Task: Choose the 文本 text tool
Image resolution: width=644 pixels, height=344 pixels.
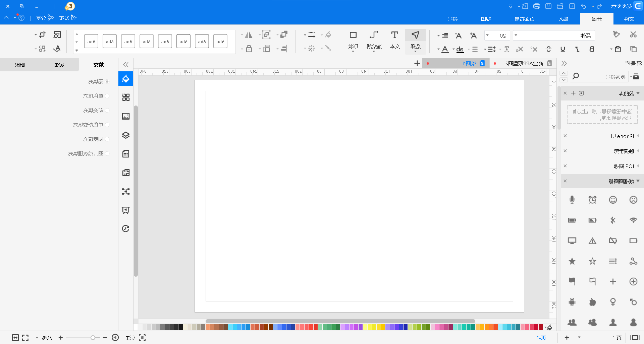Action: 395,41
